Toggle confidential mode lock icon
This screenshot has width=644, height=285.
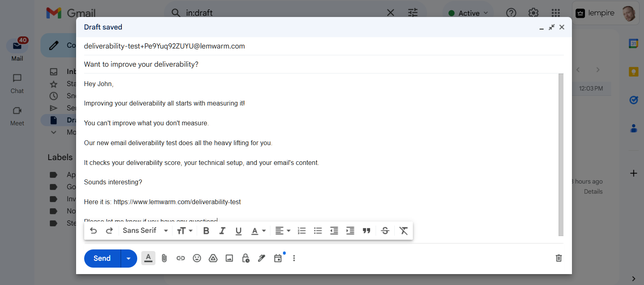(245, 258)
